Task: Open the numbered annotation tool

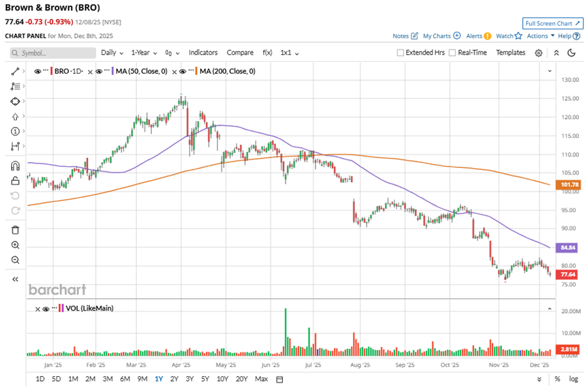Action: pyautogui.click(x=15, y=132)
